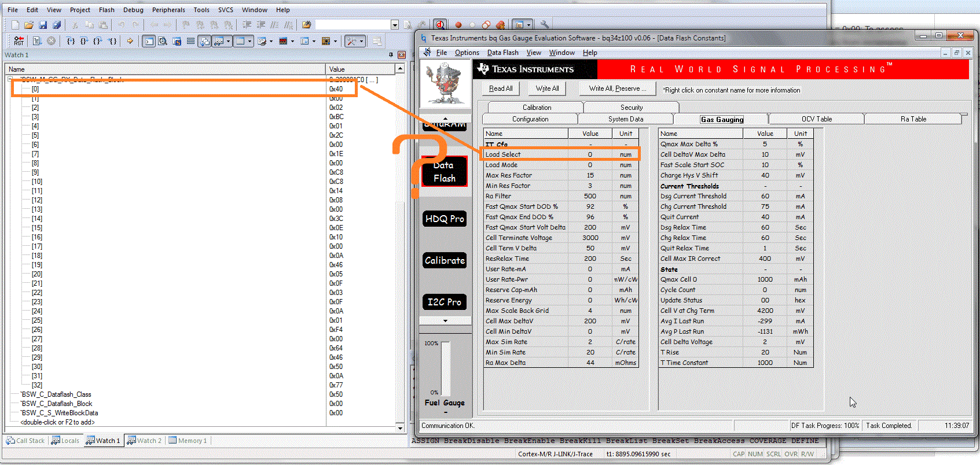Open the Serial windows dropdown arrow
Viewport: 980px width, 465px height.
coord(271,41)
